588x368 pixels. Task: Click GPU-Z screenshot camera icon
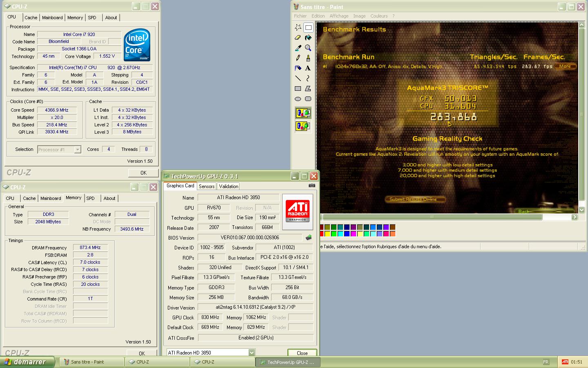click(x=312, y=186)
